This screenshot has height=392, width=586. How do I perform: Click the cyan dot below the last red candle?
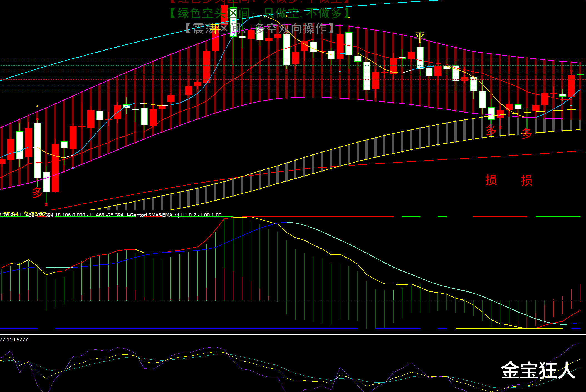pyautogui.click(x=571, y=106)
